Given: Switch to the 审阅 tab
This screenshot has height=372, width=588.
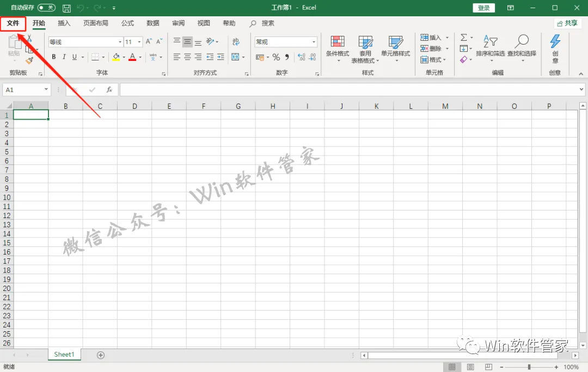Looking at the screenshot, I should (179, 23).
